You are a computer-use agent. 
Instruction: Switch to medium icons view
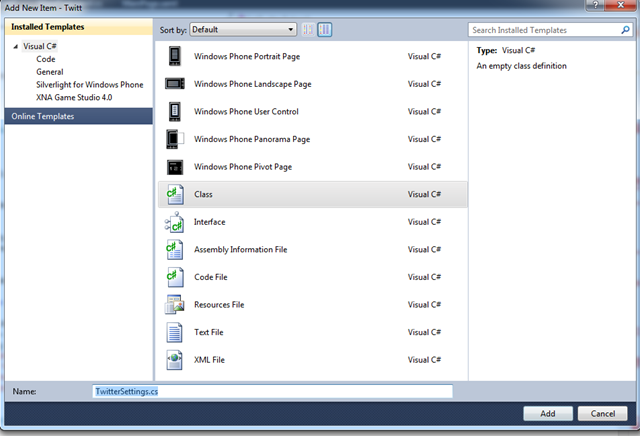(x=325, y=29)
